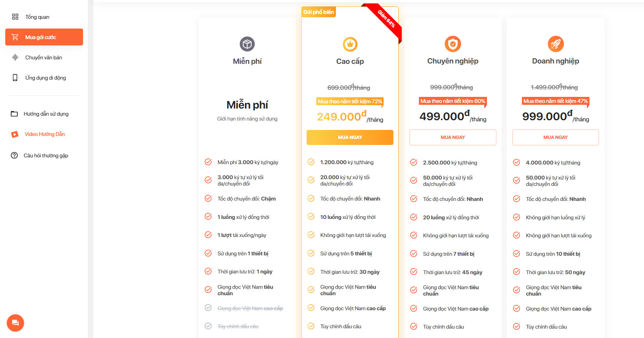Click the Tổng quan grid icon
644x338 pixels.
pyautogui.click(x=15, y=17)
